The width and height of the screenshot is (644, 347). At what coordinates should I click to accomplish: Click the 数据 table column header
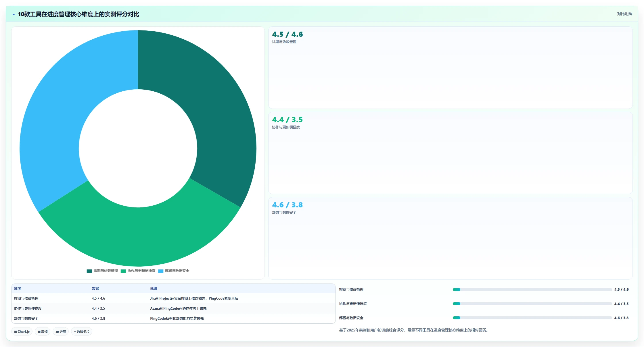(x=95, y=289)
